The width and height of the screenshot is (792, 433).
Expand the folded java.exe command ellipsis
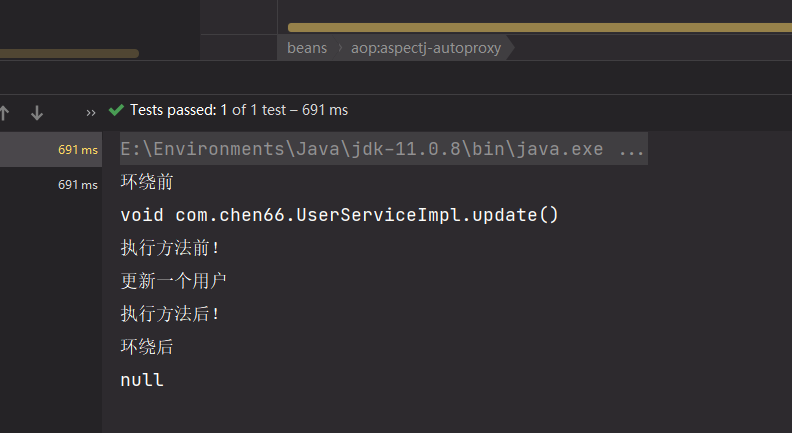(x=632, y=150)
